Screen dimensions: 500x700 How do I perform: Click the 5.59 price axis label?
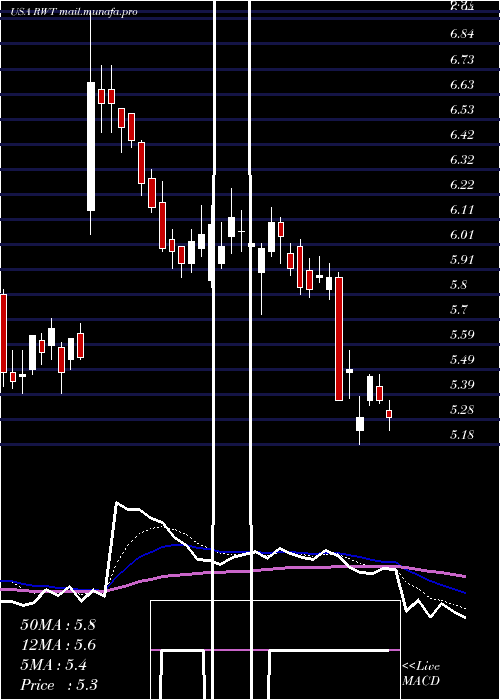[x=462, y=334]
